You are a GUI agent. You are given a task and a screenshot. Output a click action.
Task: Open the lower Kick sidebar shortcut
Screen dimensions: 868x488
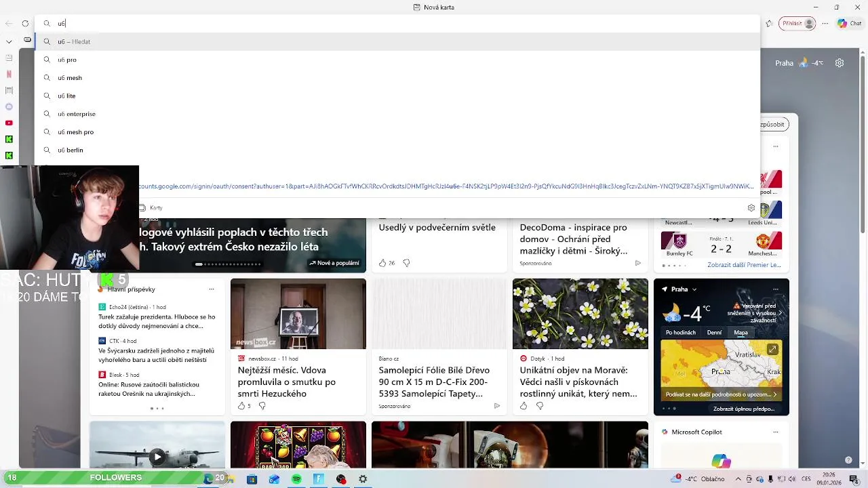(9, 155)
